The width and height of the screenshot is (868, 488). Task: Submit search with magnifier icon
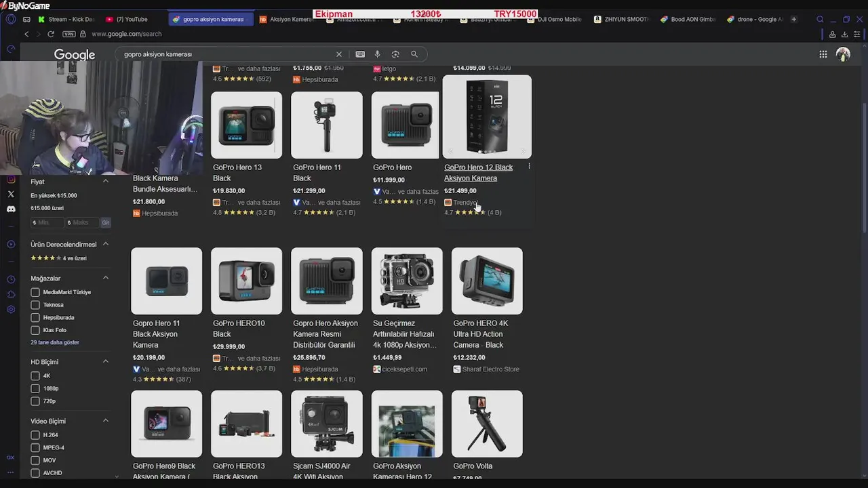click(x=414, y=54)
